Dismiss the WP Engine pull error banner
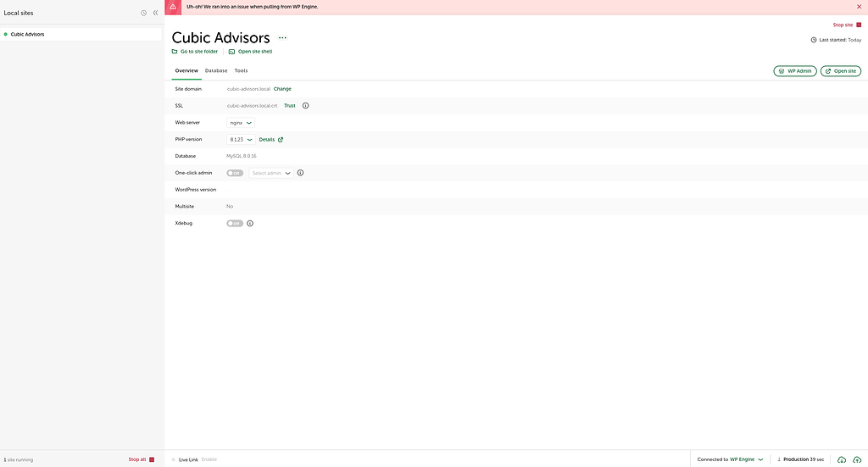This screenshot has width=868, height=467. click(x=860, y=7)
